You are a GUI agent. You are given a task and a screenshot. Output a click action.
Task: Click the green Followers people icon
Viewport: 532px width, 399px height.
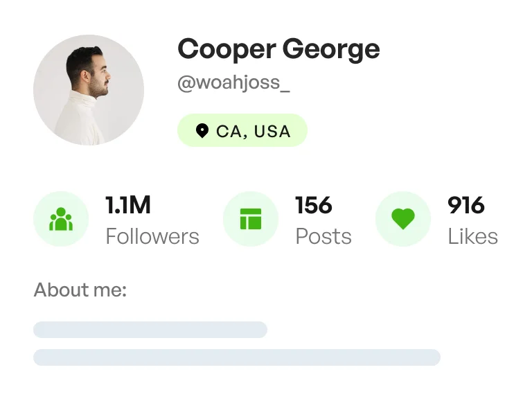coord(61,220)
